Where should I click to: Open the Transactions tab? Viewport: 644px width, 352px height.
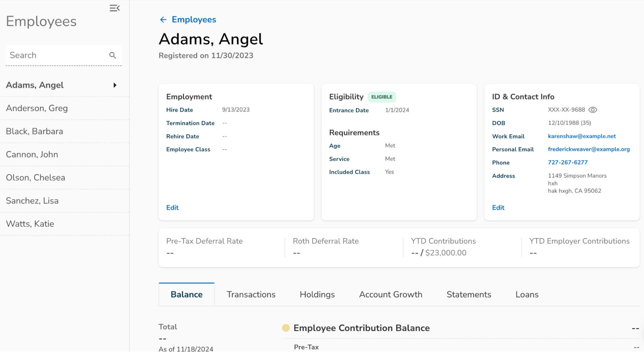(x=251, y=294)
